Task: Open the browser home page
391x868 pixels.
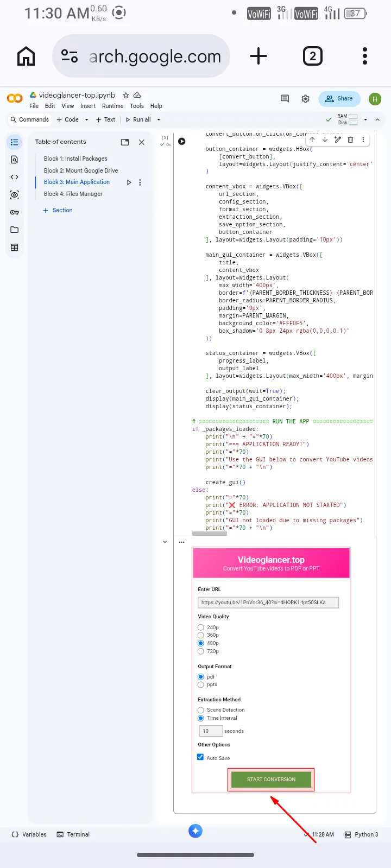Action: coord(26,56)
